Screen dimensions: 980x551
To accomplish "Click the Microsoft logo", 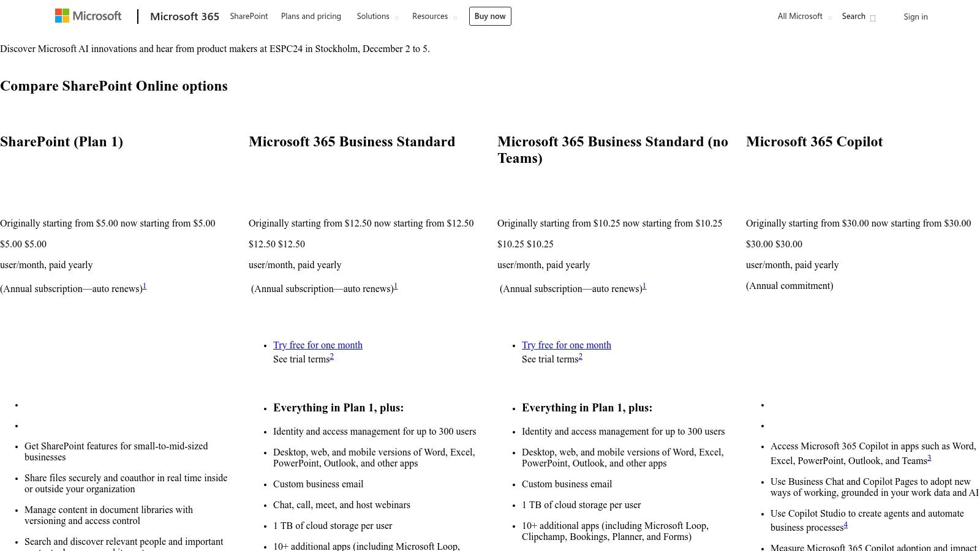I will (x=88, y=15).
